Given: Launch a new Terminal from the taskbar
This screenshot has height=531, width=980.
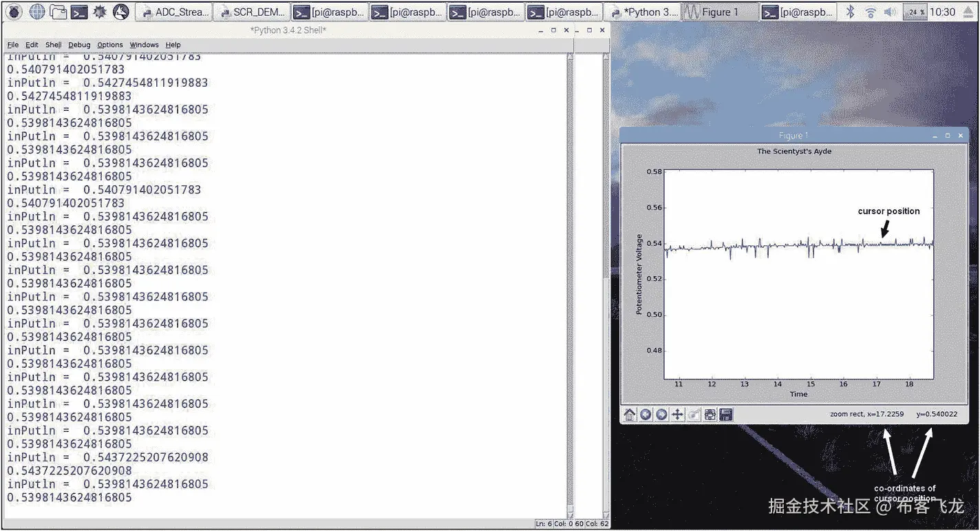Looking at the screenshot, I should coord(79,11).
